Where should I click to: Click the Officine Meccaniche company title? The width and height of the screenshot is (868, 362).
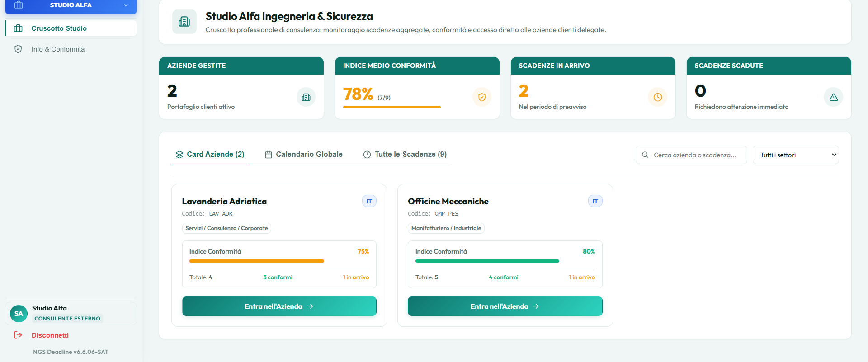448,202
